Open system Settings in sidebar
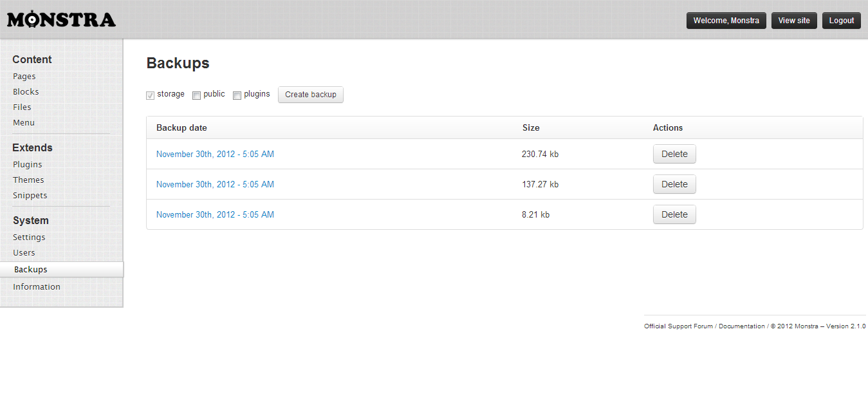Screen dimensions: 868x403 pyautogui.click(x=29, y=237)
